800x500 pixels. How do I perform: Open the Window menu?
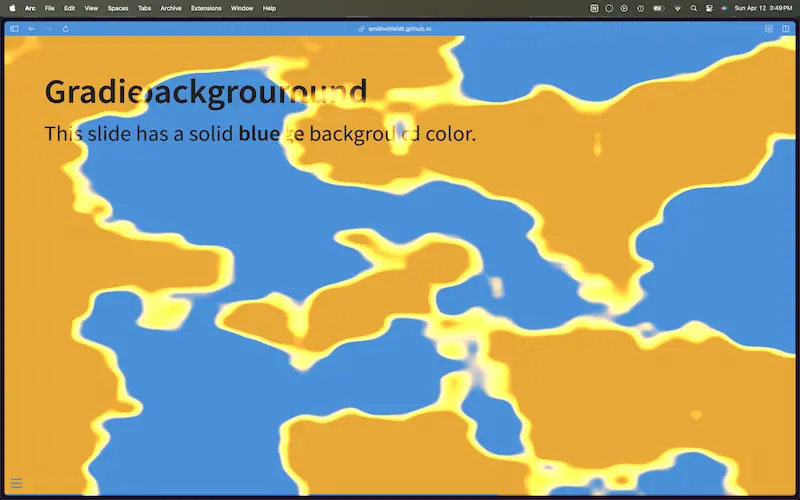coord(242,8)
